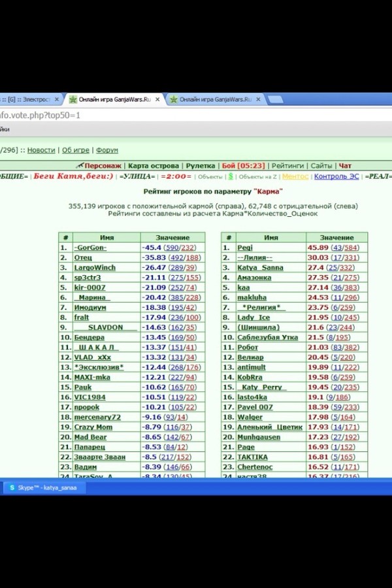Open player Имодиум profile
The height and width of the screenshot is (588, 392).
(x=90, y=308)
